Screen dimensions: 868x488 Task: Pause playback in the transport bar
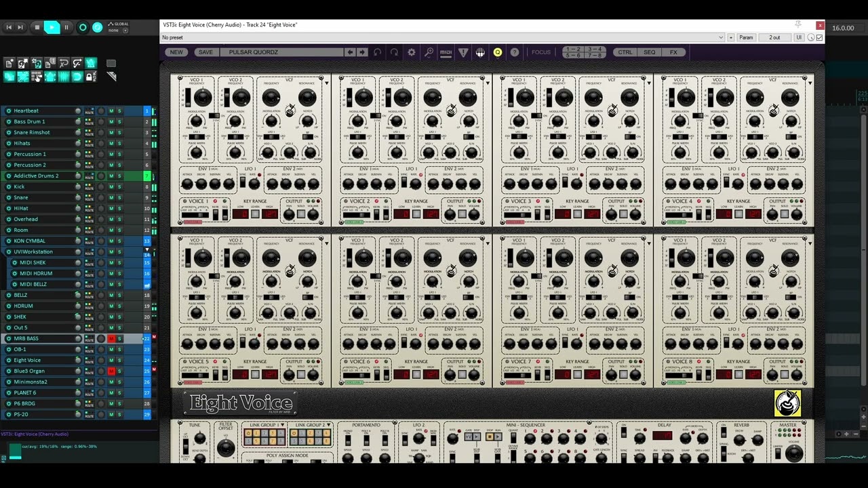[x=66, y=27]
